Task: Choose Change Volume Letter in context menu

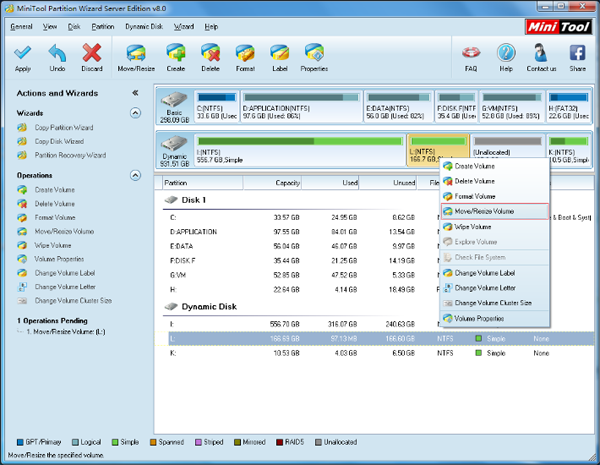Action: point(495,288)
